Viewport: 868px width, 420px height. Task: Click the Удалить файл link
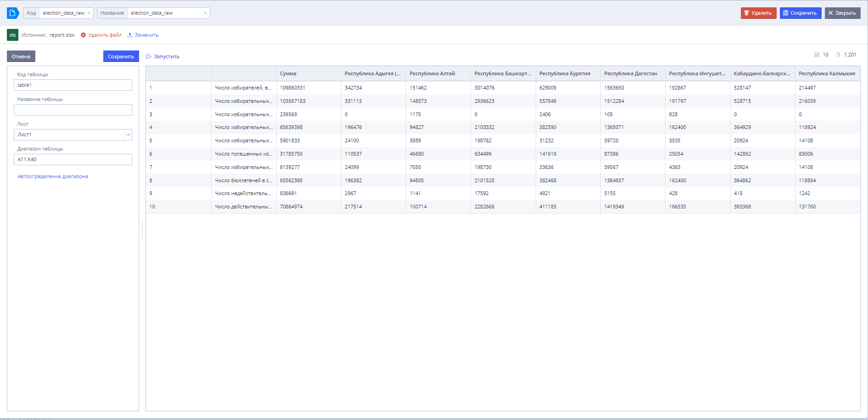[x=101, y=35]
